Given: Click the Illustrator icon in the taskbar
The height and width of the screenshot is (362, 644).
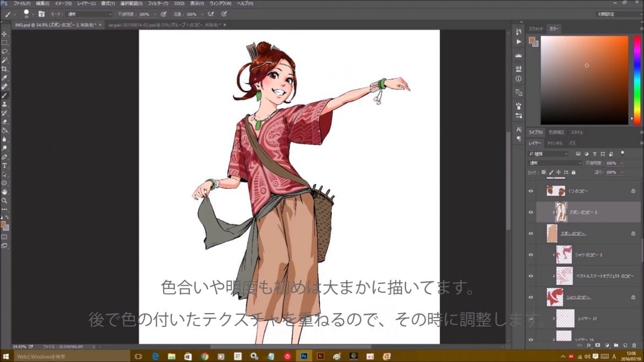Looking at the screenshot, I should coord(320,356).
